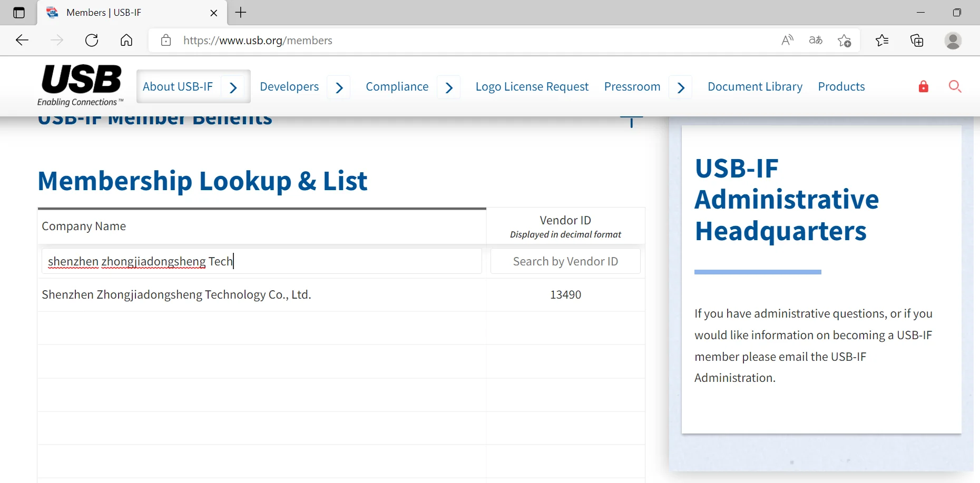Screen dimensions: 980x483
Task: Expand the About USB-IF submenu chevron
Action: pos(233,87)
